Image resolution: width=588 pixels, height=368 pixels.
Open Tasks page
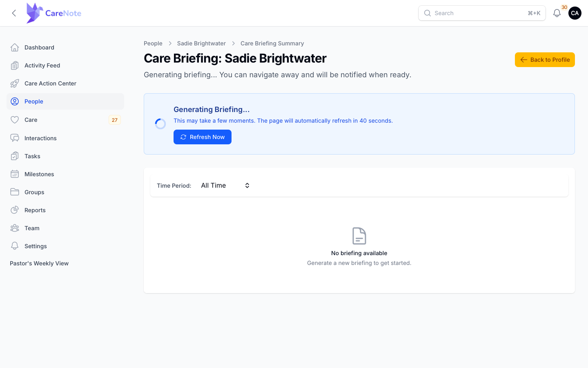coord(65,156)
